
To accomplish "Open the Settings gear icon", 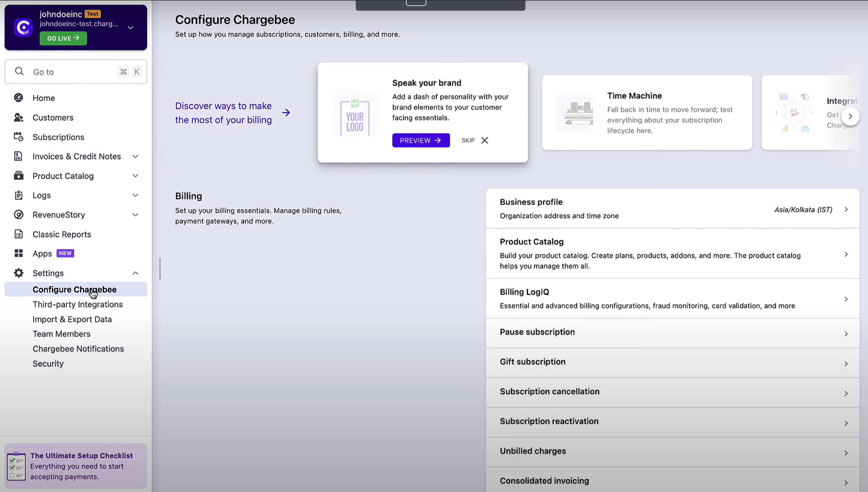I will coord(18,273).
